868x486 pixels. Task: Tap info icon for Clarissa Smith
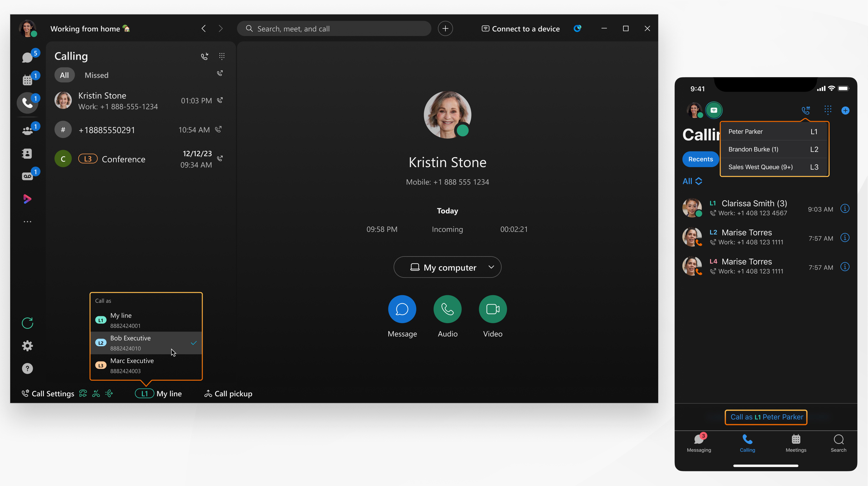[845, 208]
